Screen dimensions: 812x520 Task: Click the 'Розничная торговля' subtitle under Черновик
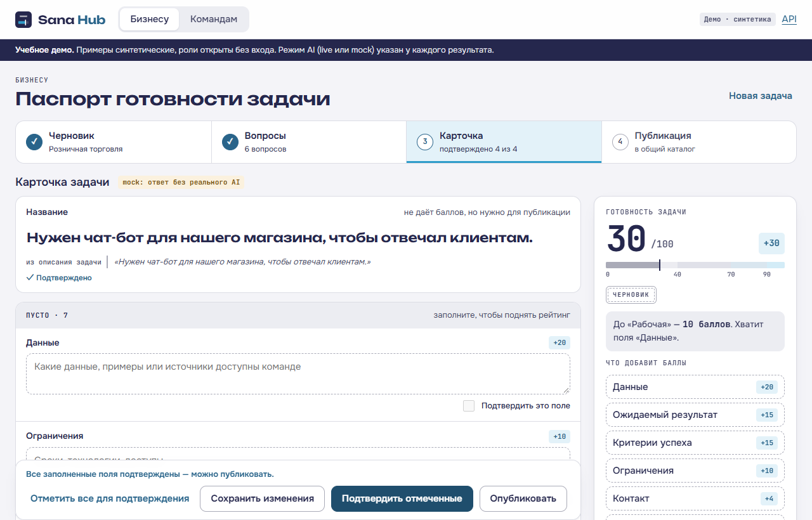coord(86,149)
